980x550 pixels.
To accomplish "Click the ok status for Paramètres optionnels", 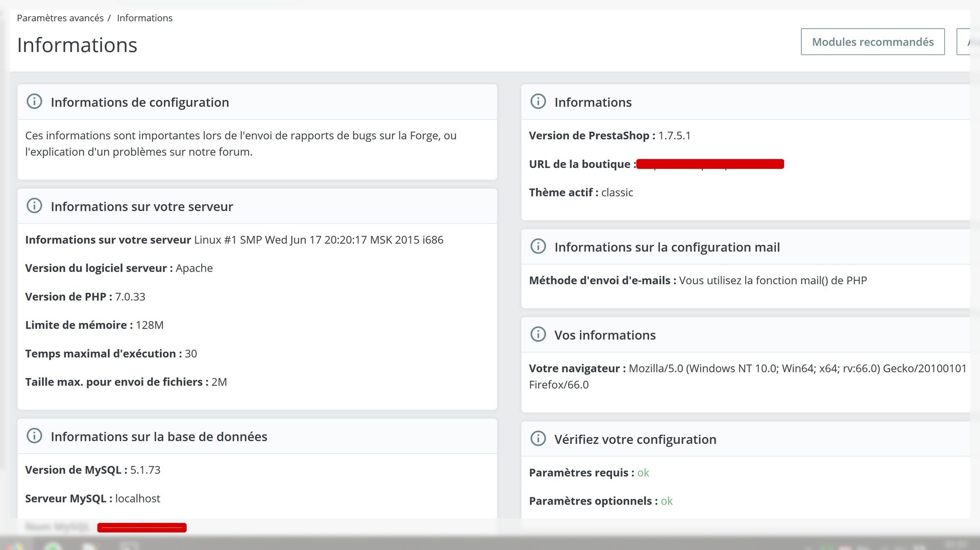I will 667,501.
